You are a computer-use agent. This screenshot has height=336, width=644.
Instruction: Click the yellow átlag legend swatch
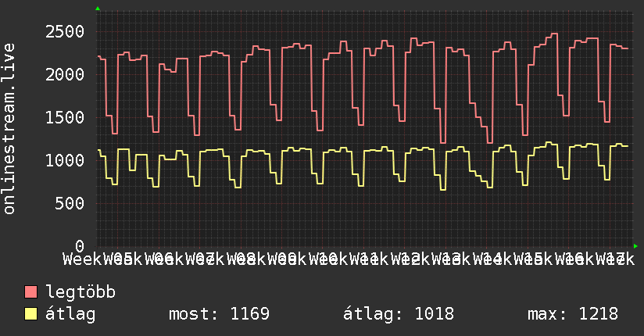[31, 314]
